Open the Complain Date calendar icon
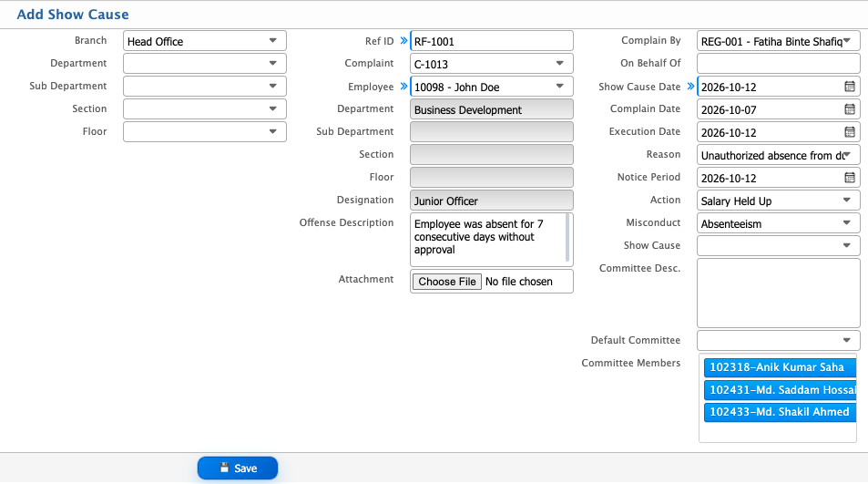The image size is (868, 484). point(849,109)
